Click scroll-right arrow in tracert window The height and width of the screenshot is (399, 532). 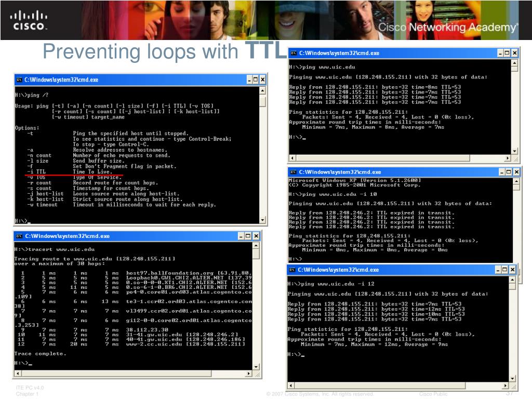pos(249,374)
